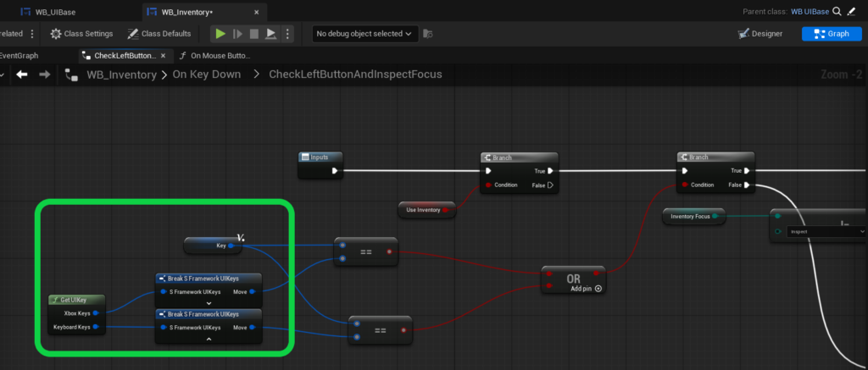
Task: Click the Class Settings gear icon
Action: coord(56,34)
